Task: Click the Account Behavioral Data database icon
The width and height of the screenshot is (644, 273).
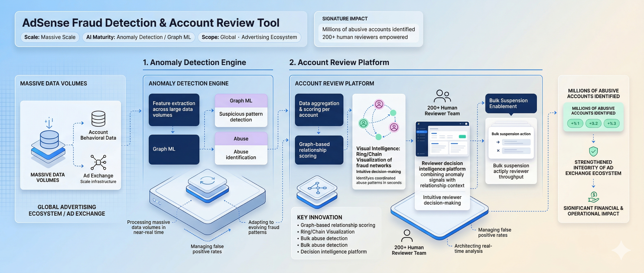Action: tap(98, 119)
